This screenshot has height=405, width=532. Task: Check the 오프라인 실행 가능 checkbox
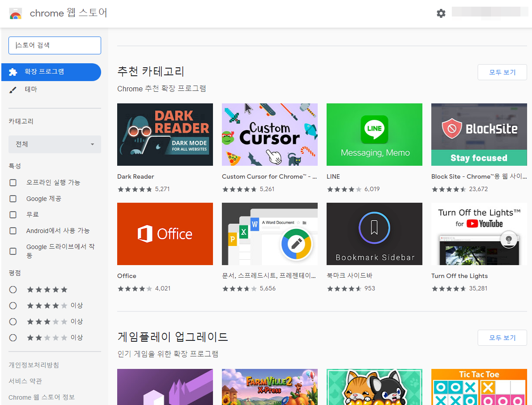(x=13, y=183)
